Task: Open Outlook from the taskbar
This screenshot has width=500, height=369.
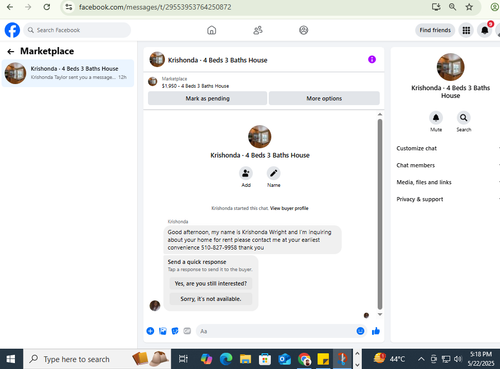Action: coord(284,359)
